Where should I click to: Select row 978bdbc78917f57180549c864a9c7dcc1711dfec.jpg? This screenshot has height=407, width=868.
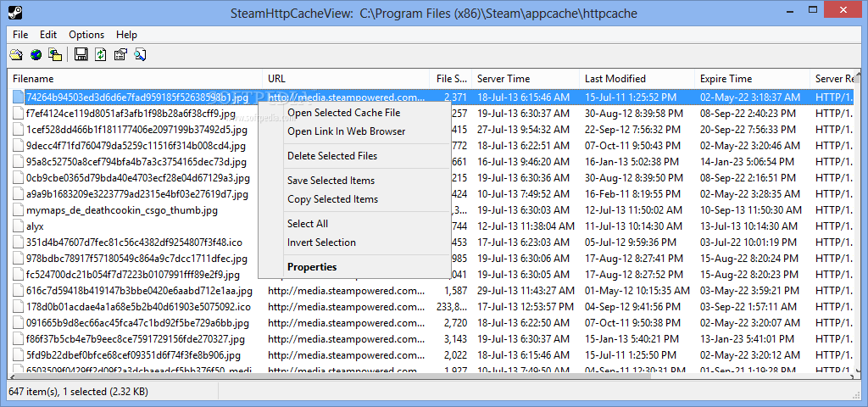point(430,259)
